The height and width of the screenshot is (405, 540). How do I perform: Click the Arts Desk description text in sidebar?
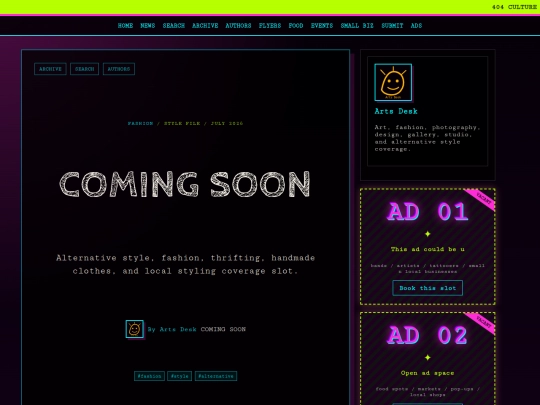click(x=427, y=138)
